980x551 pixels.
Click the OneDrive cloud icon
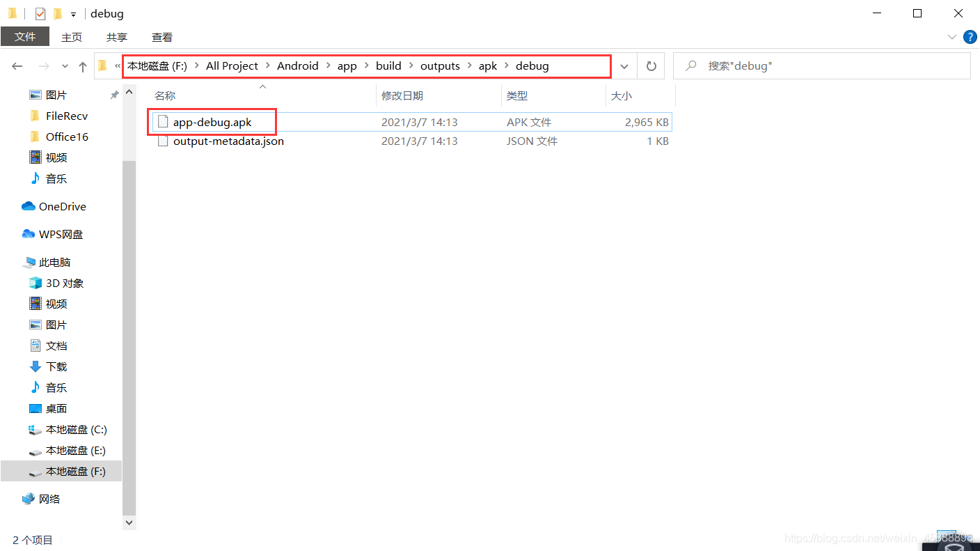point(29,206)
